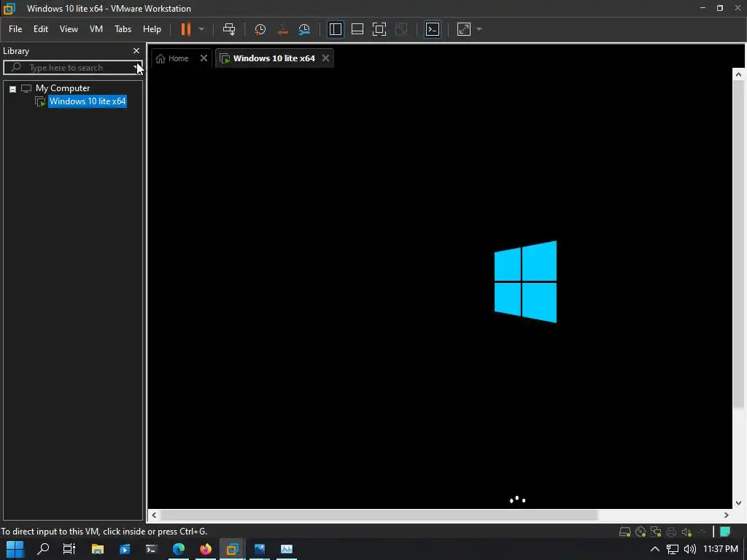Click the horizontal scrollbar thumb
This screenshot has height=560, width=747.
tap(379, 515)
